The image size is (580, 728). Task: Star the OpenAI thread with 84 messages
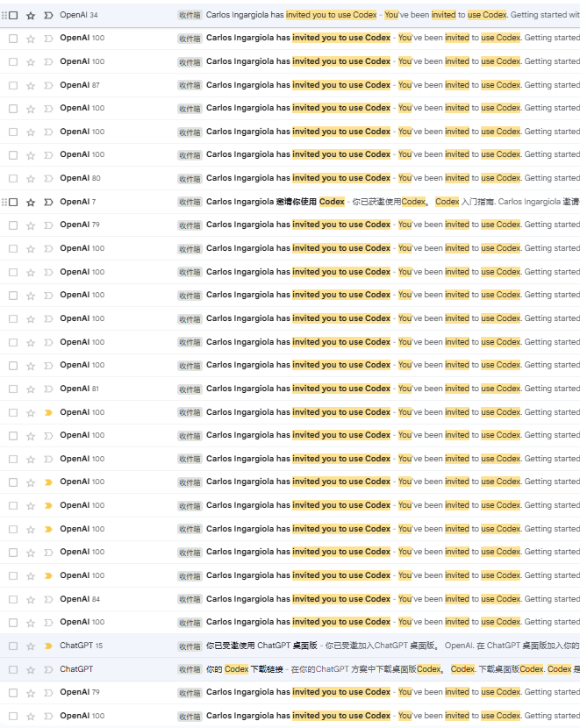31,599
